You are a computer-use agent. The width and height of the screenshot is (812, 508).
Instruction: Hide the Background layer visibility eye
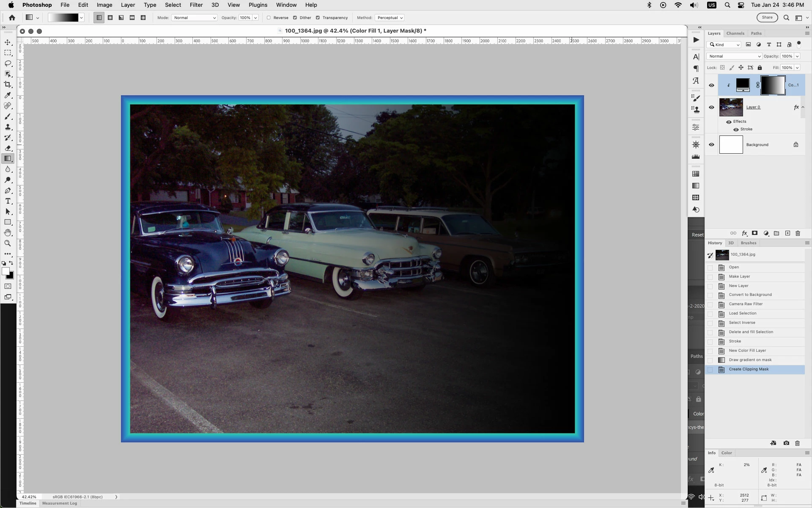[x=711, y=145]
